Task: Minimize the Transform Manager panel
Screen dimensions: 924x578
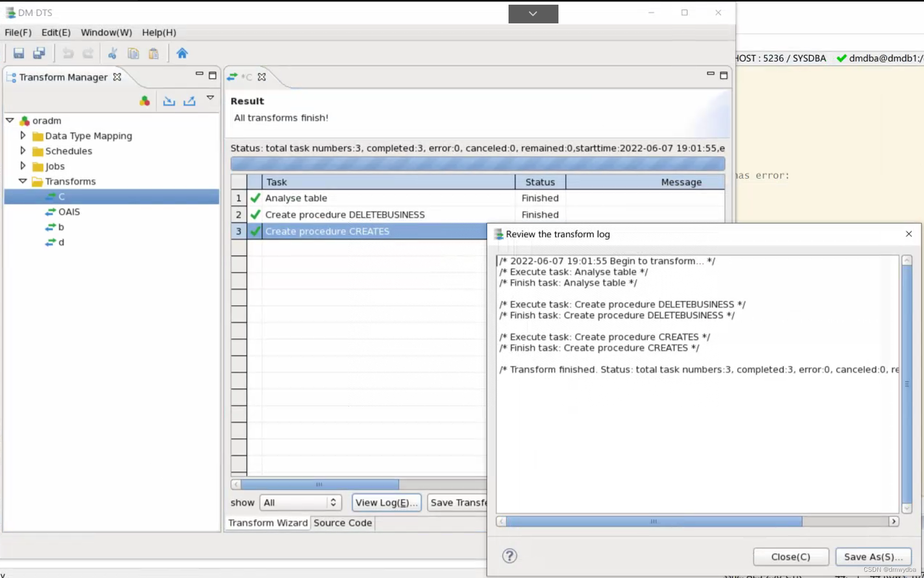Action: pos(199,74)
